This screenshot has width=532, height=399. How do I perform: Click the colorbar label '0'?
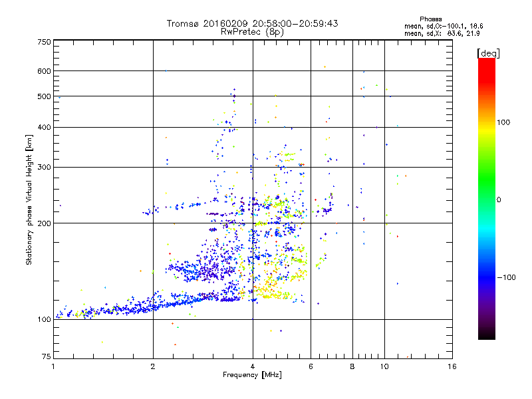point(499,200)
